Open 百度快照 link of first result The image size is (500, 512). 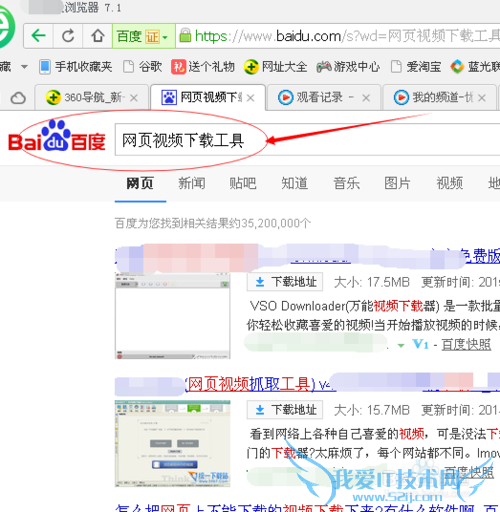click(466, 344)
